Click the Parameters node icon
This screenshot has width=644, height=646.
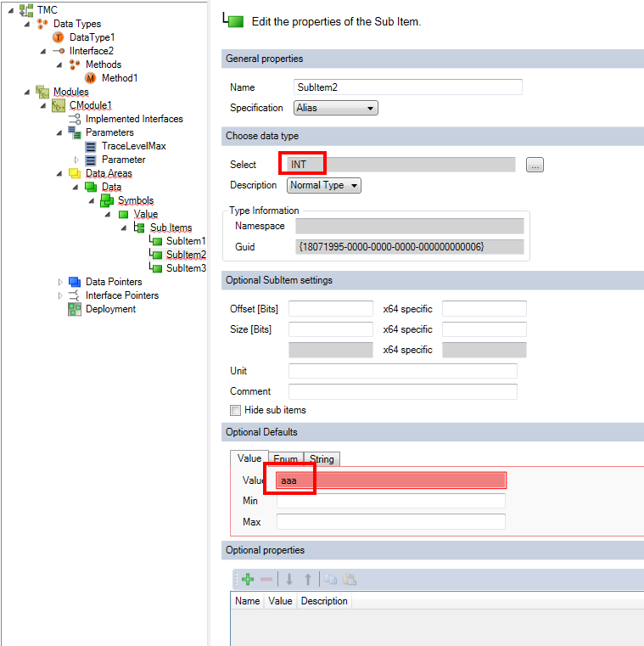point(75,132)
